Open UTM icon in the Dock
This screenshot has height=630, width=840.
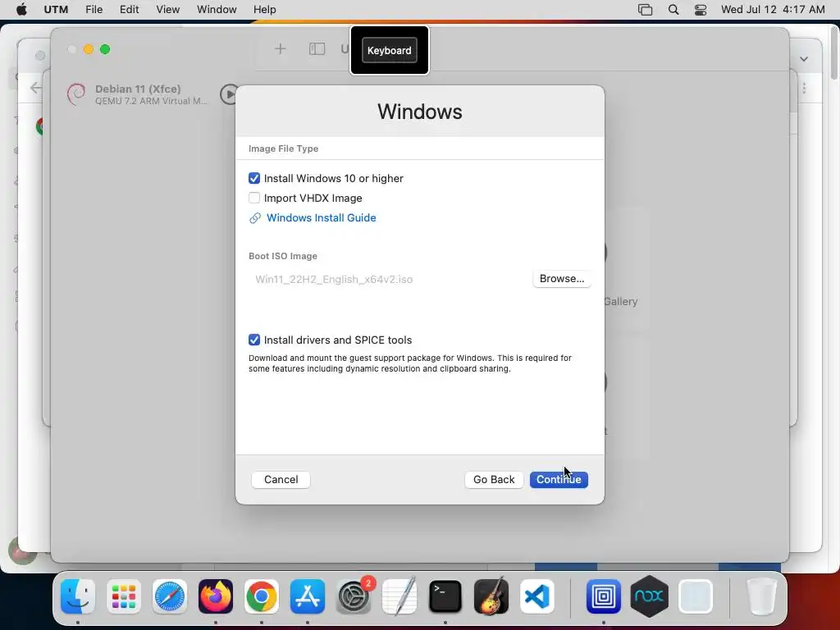coord(603,596)
